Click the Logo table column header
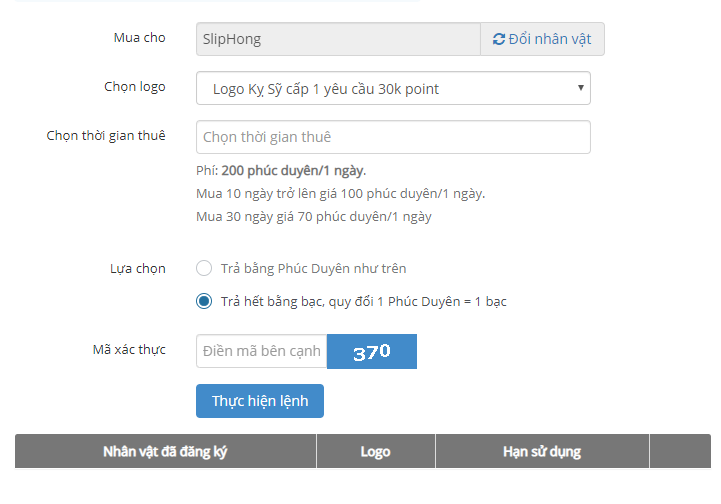Viewport: 721px width, 504px height. coord(375,452)
